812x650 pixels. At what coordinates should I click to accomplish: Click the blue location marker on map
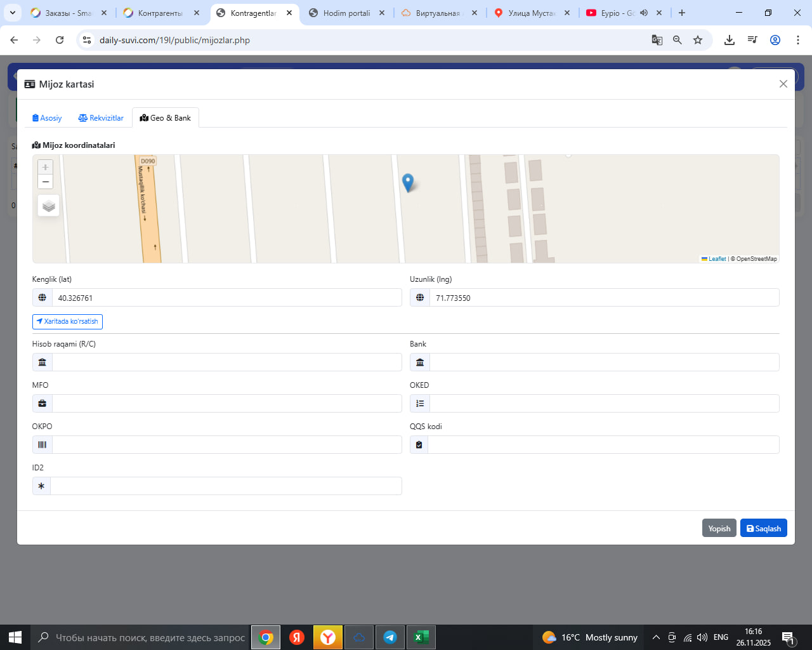pyautogui.click(x=408, y=182)
